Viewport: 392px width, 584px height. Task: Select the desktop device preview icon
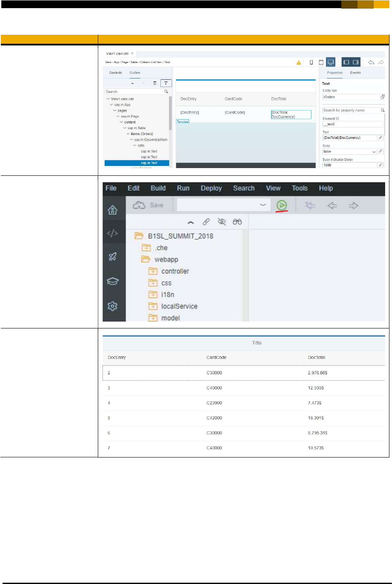point(331,62)
